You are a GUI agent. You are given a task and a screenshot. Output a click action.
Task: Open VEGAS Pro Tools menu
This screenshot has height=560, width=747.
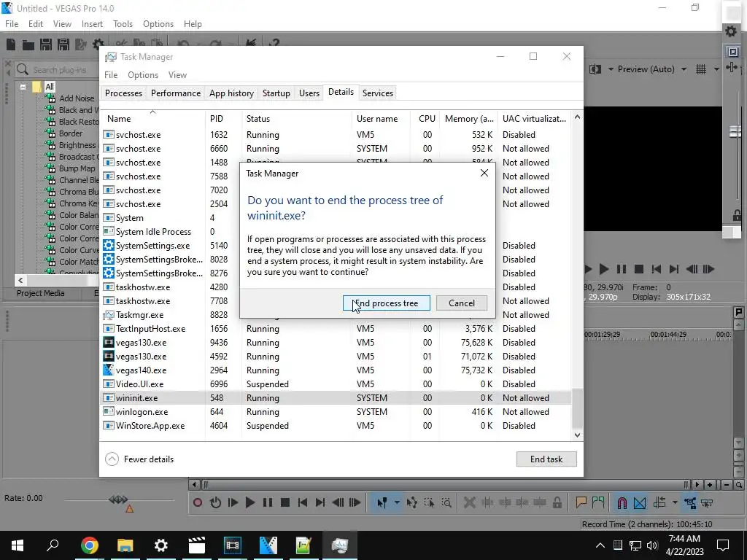123,24
